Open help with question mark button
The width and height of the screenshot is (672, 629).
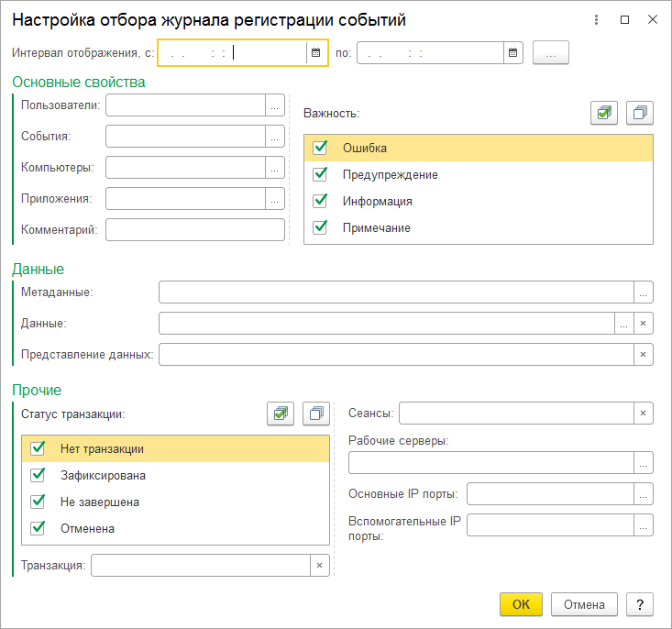click(x=639, y=604)
